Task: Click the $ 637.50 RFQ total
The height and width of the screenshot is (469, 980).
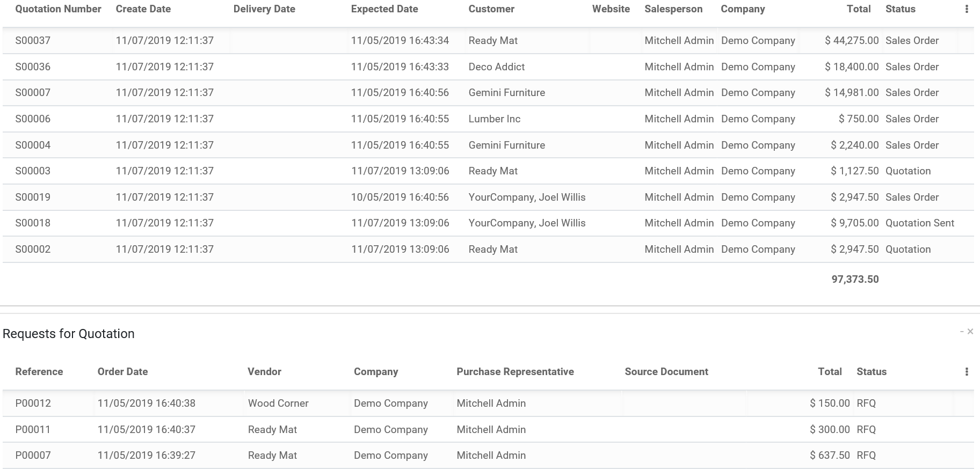Action: pyautogui.click(x=830, y=456)
